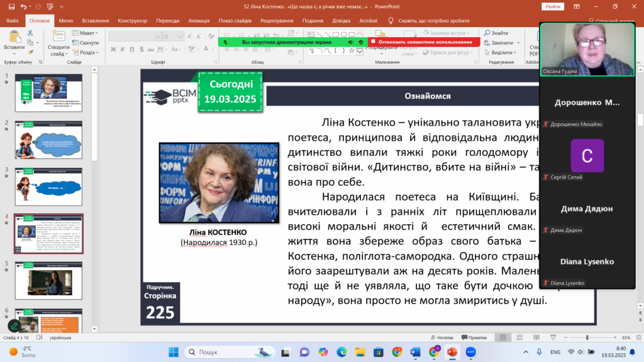Image resolution: width=644 pixels, height=362 pixels.
Task: Open the Макет layout dropdown
Action: point(85,33)
